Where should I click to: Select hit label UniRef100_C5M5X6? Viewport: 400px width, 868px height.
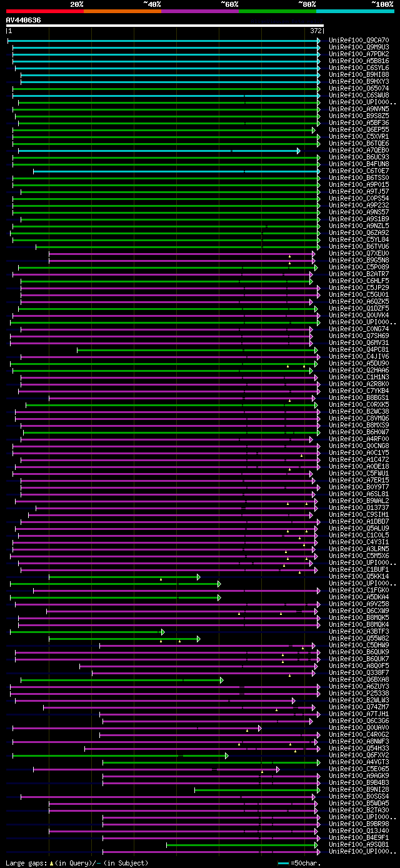(x=359, y=556)
